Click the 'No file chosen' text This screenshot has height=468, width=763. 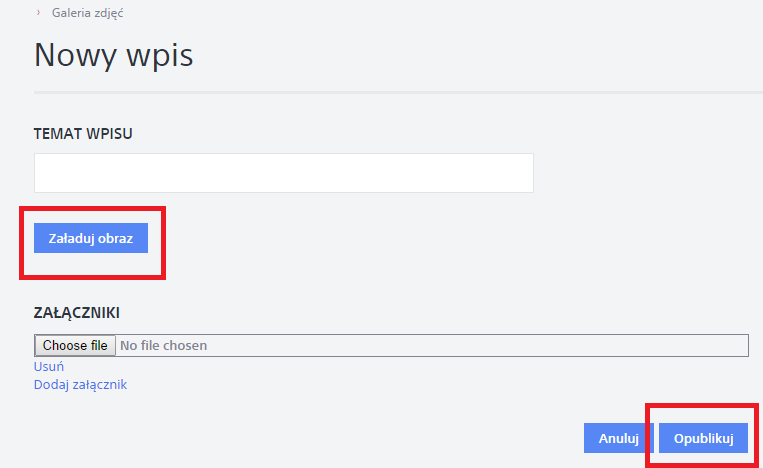(x=164, y=346)
